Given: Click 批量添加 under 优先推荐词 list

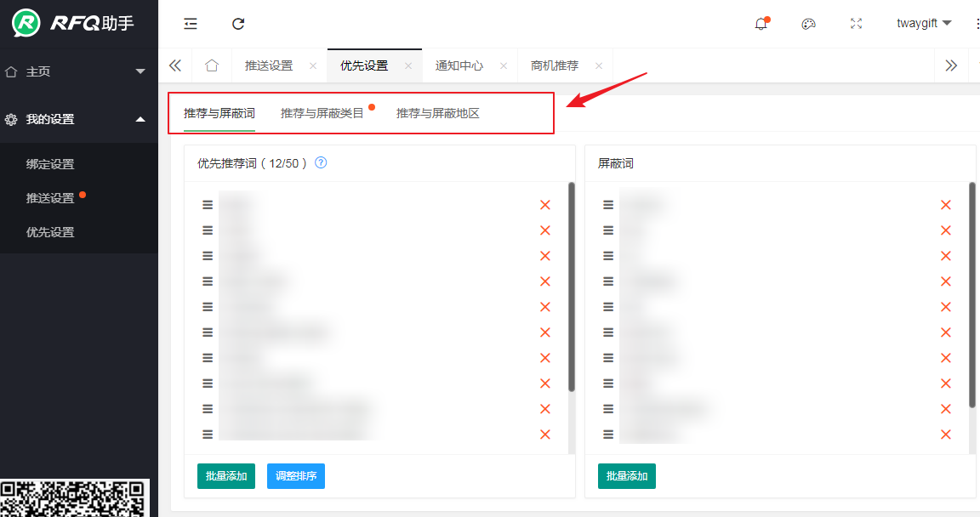Looking at the screenshot, I should point(226,476).
